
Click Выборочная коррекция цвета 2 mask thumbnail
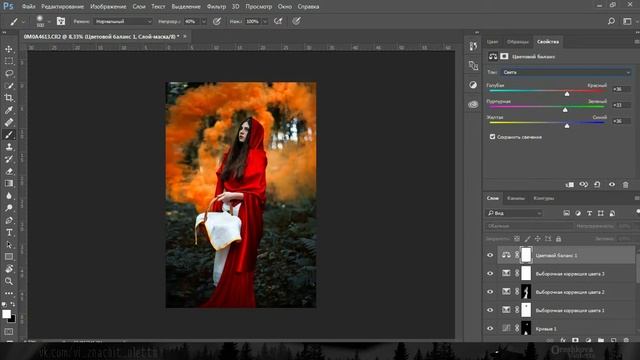coord(526,292)
